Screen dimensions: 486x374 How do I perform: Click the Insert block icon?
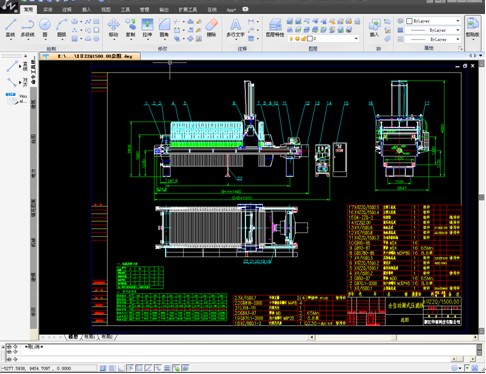point(374,28)
